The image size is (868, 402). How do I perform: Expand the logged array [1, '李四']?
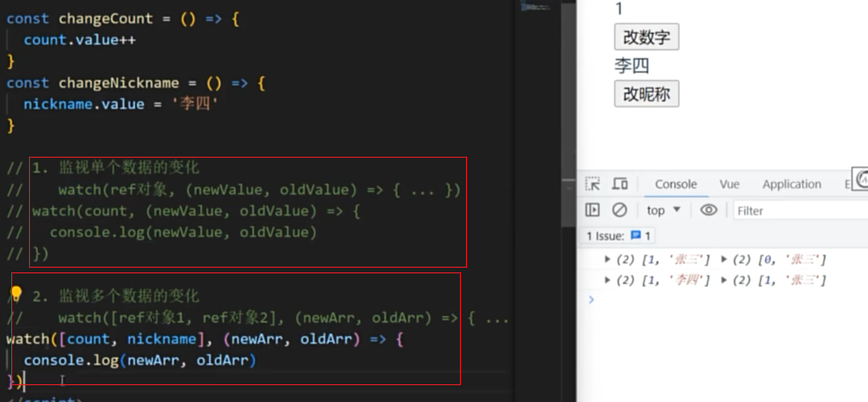(607, 280)
